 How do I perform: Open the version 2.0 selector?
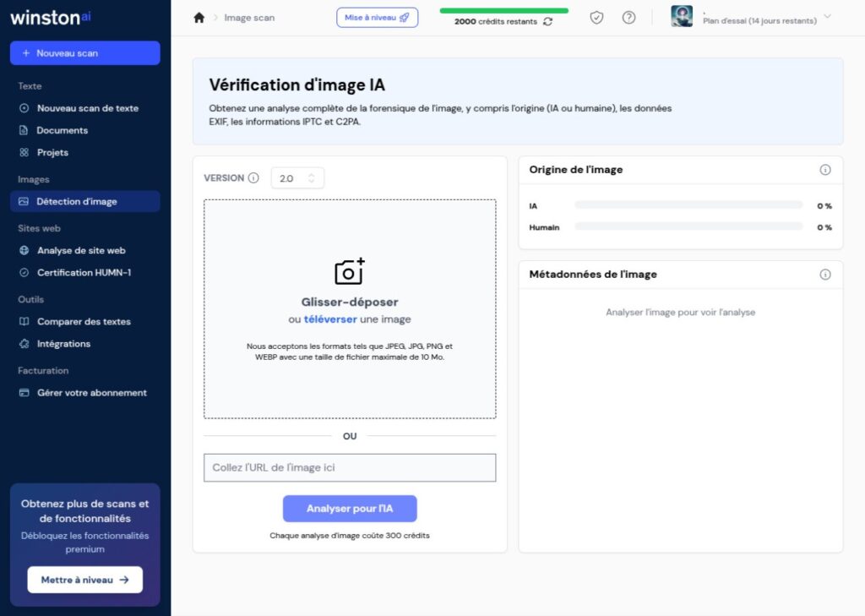[x=297, y=178]
